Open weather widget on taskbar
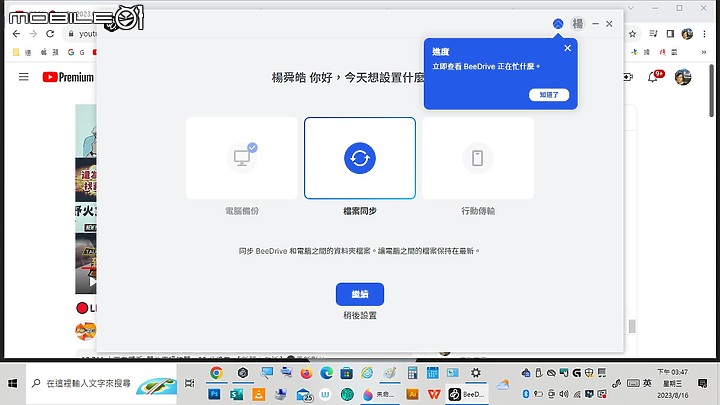 (x=503, y=384)
